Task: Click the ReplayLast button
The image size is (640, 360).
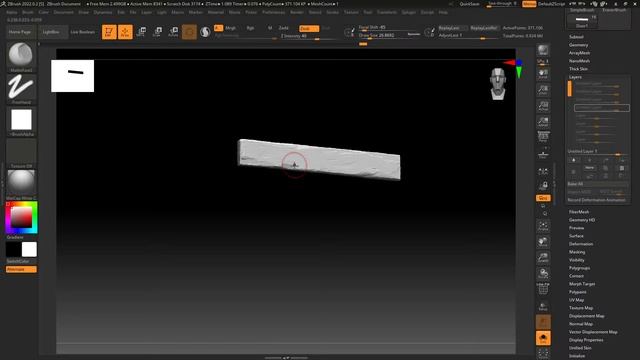Action: tap(452, 28)
